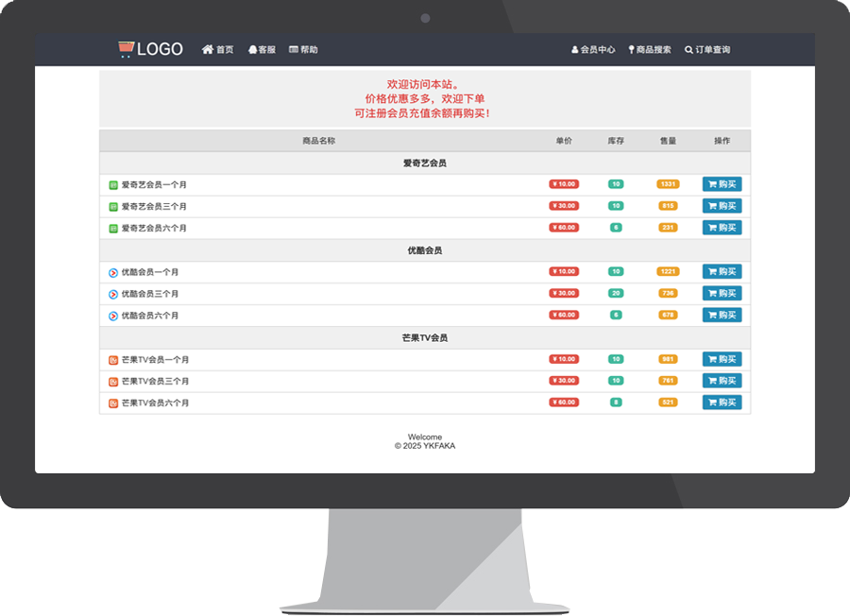The image size is (850, 616).
Task: Open 会员中心 member center
Action: 593,50
